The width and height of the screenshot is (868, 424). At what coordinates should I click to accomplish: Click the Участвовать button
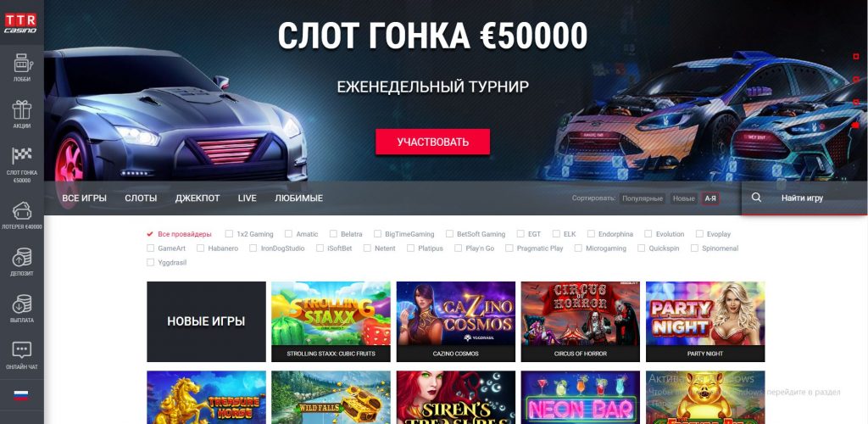click(x=432, y=142)
